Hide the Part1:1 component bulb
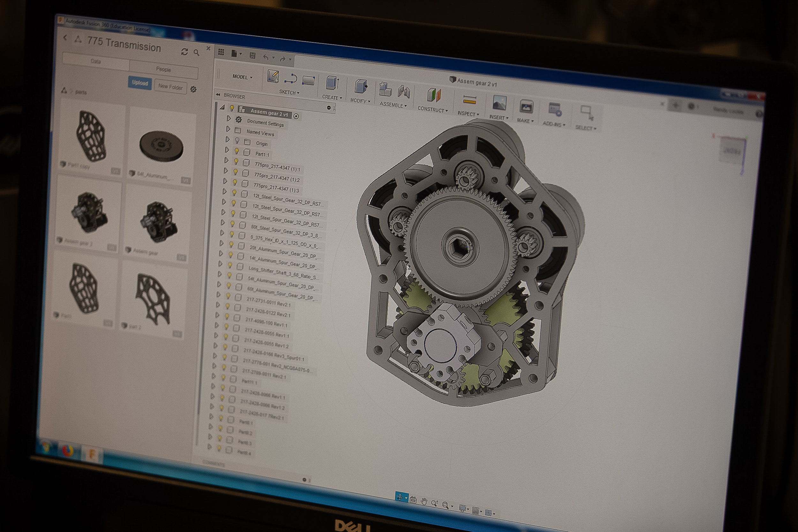This screenshot has width=798, height=532. tap(237, 151)
